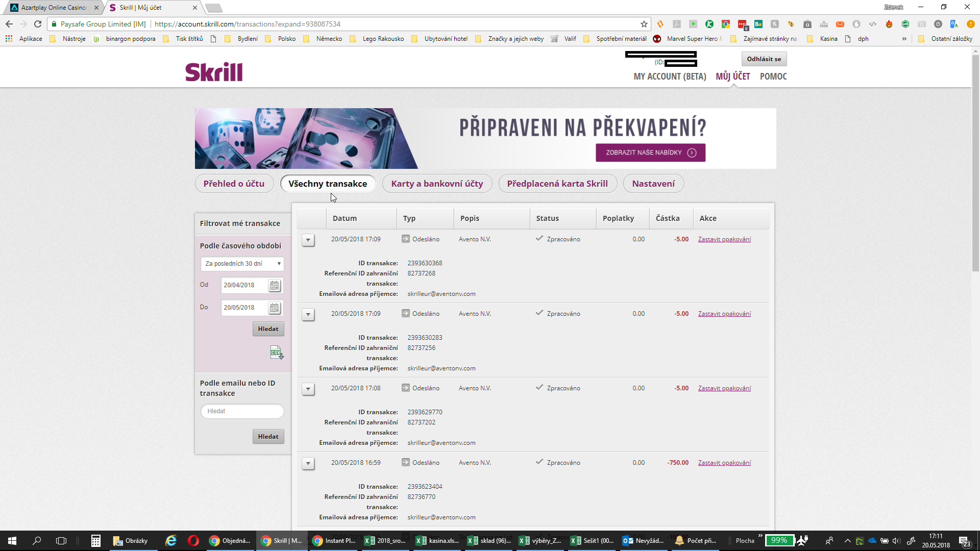This screenshot has width=980, height=551.
Task: Open 'Předplacená karta Skrill' tab
Action: pyautogui.click(x=557, y=184)
